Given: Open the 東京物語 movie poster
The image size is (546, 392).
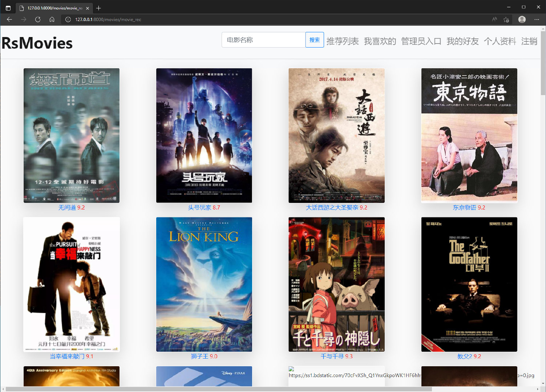Looking at the screenshot, I should 469,135.
